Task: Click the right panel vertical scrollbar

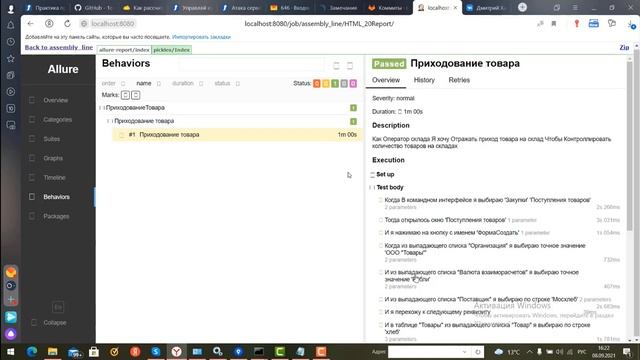Action: coord(630,147)
